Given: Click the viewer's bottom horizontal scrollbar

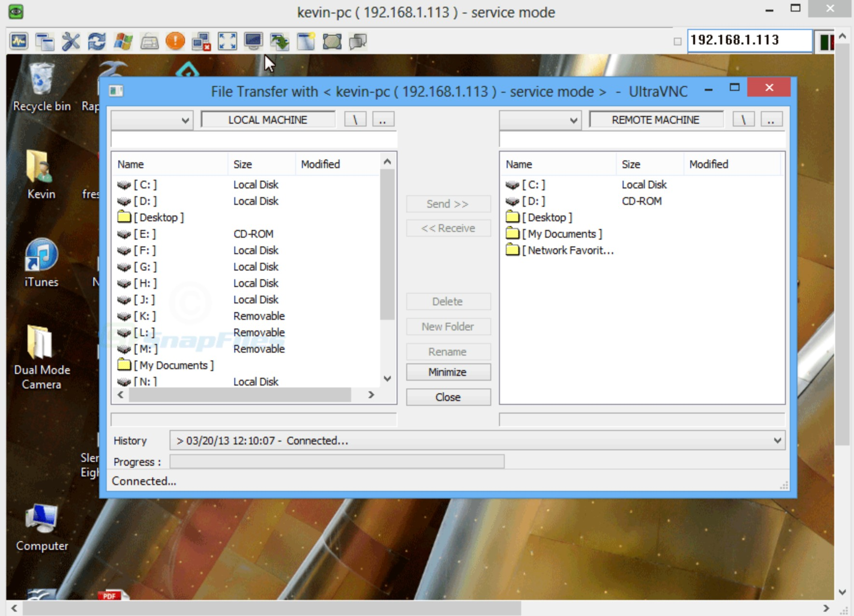Looking at the screenshot, I should point(272,608).
